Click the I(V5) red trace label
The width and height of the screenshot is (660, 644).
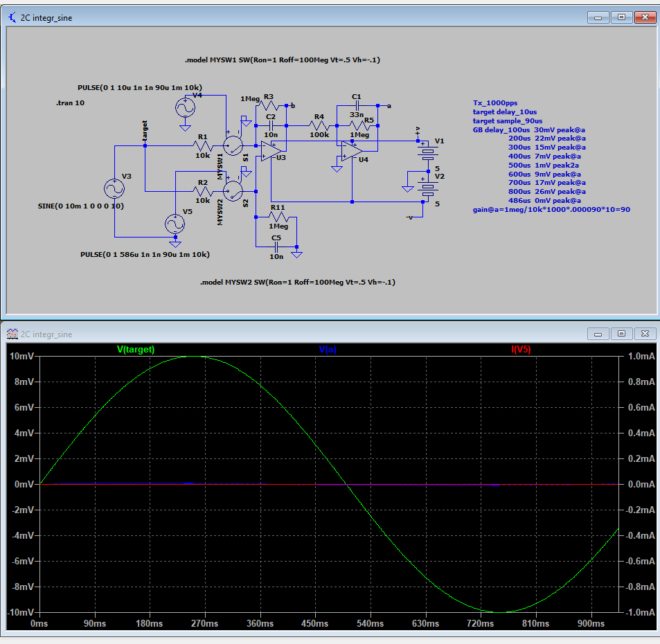(x=521, y=350)
